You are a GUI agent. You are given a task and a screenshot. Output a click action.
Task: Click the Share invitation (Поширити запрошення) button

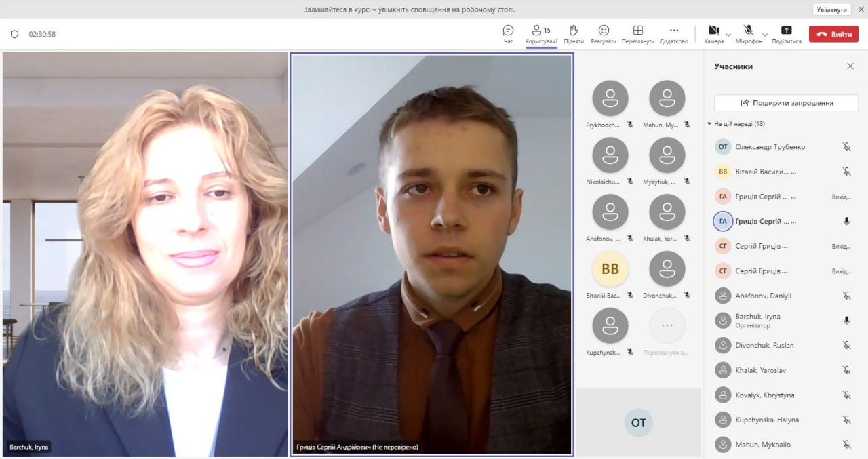pyautogui.click(x=786, y=103)
